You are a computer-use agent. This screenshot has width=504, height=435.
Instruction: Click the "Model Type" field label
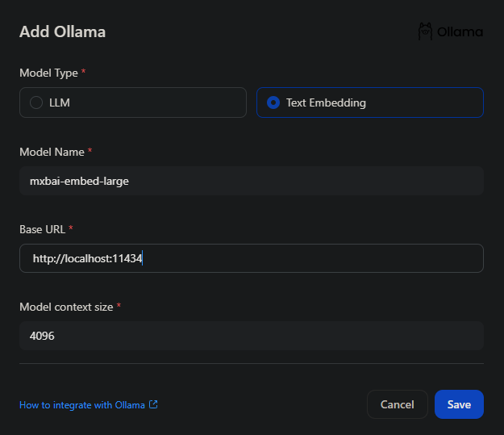48,73
